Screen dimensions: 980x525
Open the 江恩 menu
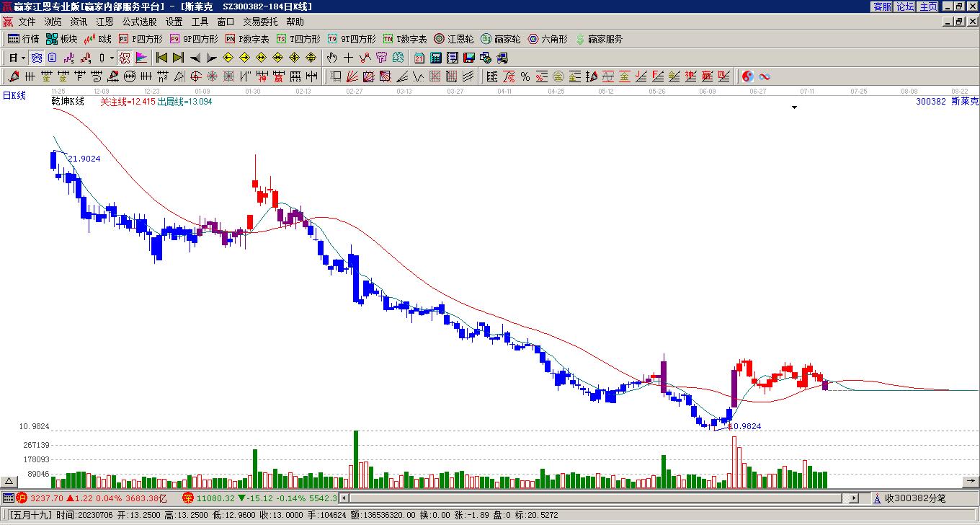click(104, 22)
